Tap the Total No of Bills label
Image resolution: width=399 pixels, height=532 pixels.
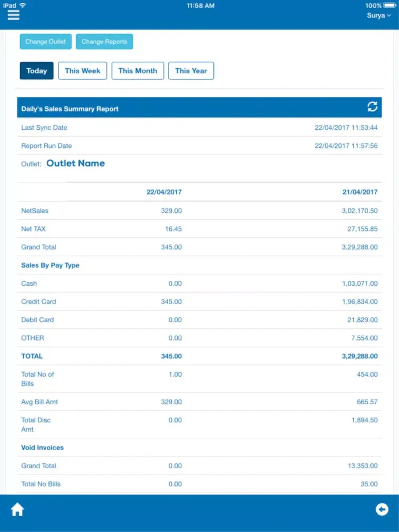(37, 379)
